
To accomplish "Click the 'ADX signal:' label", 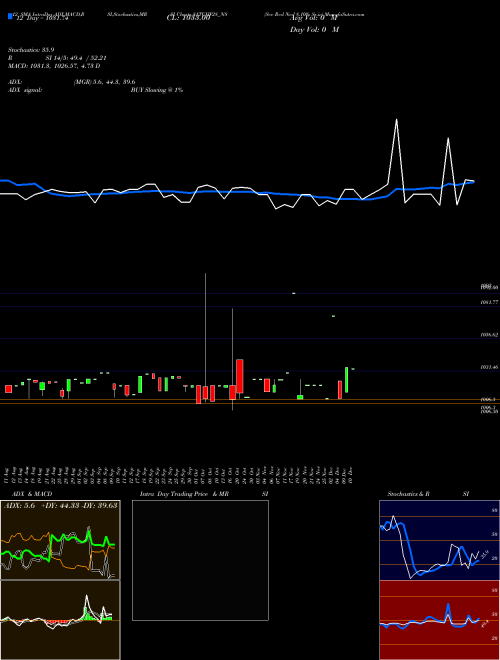I will tap(25, 90).
